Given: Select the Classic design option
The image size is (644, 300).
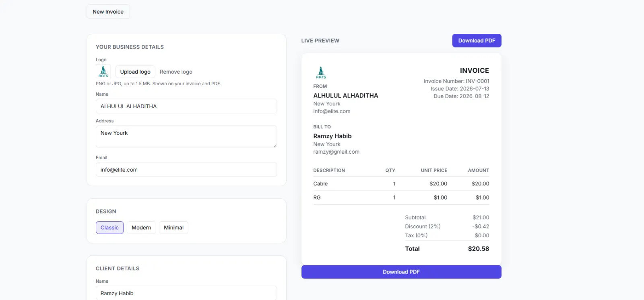Looking at the screenshot, I should 109,228.
